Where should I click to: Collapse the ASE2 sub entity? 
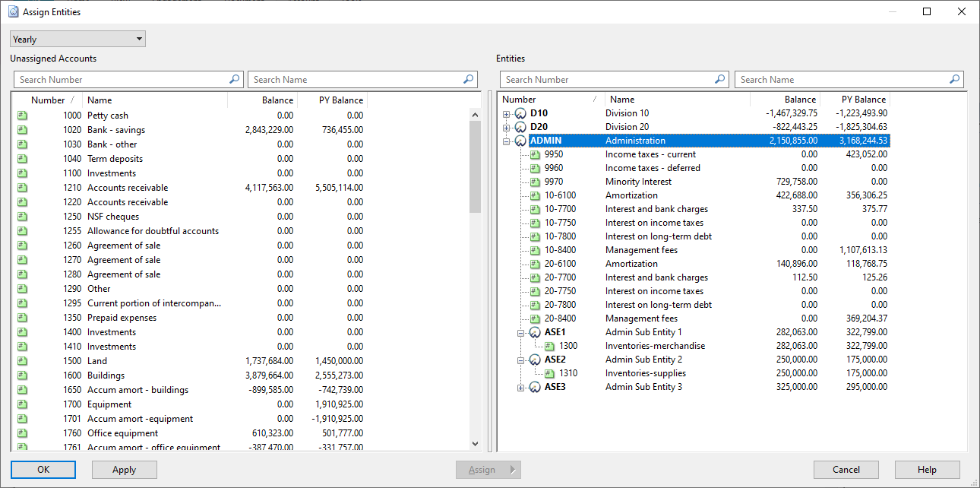pos(521,360)
